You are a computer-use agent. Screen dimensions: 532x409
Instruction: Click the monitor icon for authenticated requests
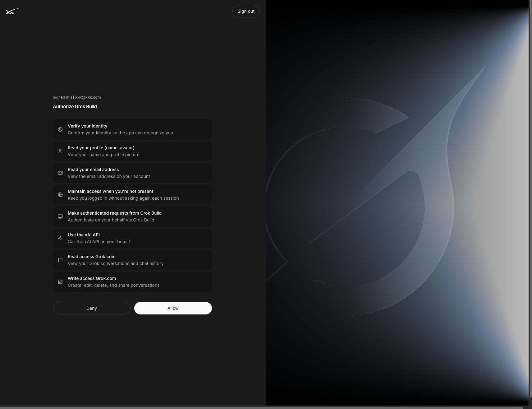60,216
